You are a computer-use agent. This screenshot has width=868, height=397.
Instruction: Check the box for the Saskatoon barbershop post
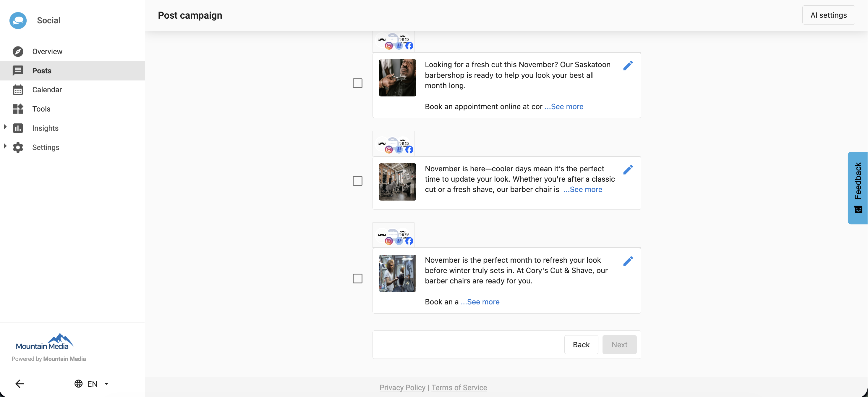(x=357, y=83)
